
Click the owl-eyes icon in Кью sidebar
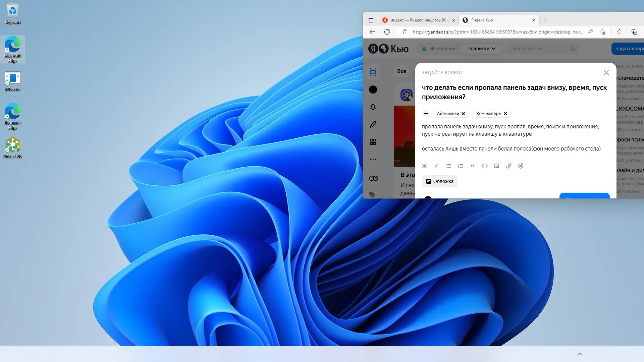[374, 178]
